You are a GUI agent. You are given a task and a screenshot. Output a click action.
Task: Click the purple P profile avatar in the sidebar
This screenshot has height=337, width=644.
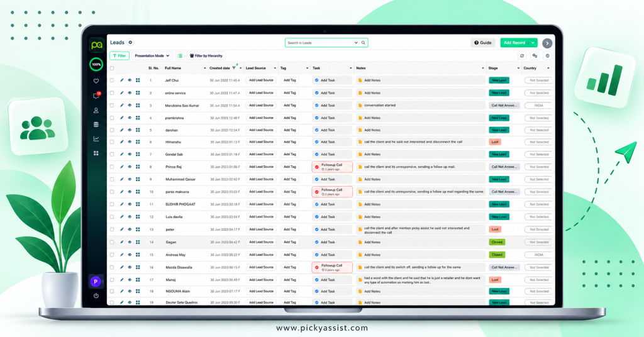96,282
